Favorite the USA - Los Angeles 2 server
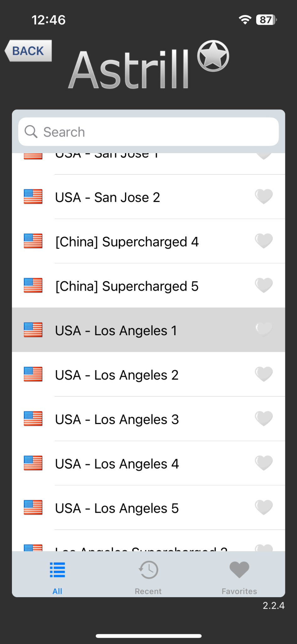The width and height of the screenshot is (297, 644). [x=264, y=374]
